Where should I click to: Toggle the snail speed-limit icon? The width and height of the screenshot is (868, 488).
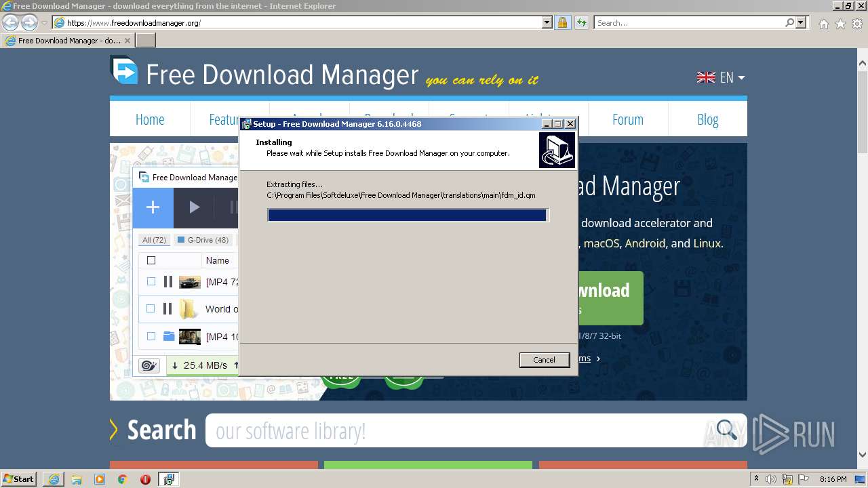coord(149,365)
